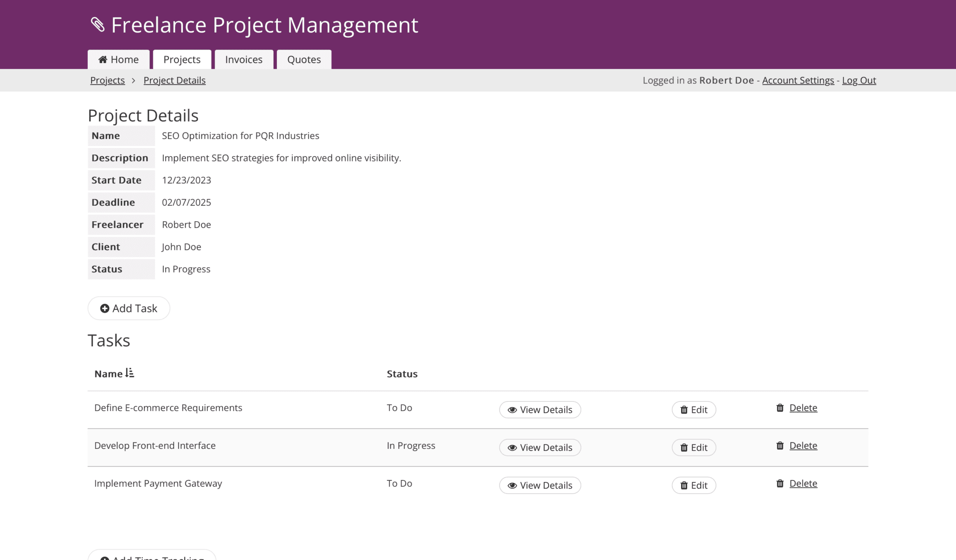Image resolution: width=956 pixels, height=560 pixels.
Task: Click Edit on the Develop Front-end Interface task
Action: point(694,448)
